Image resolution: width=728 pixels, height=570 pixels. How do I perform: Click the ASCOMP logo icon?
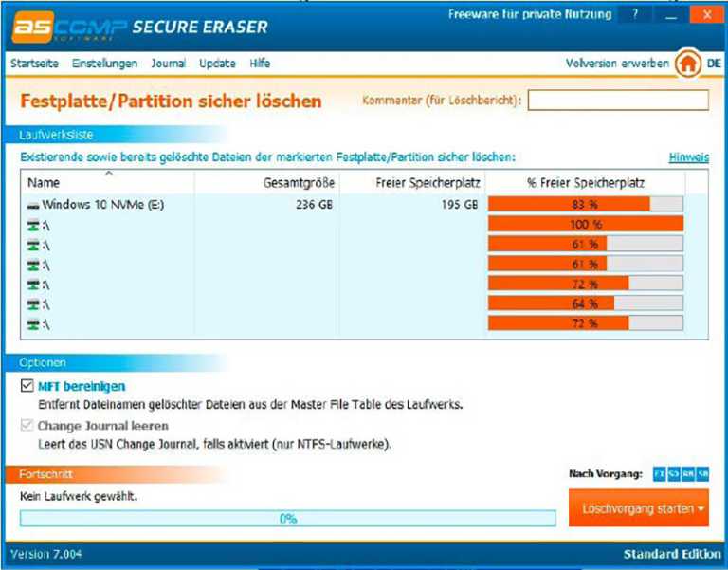(33, 27)
